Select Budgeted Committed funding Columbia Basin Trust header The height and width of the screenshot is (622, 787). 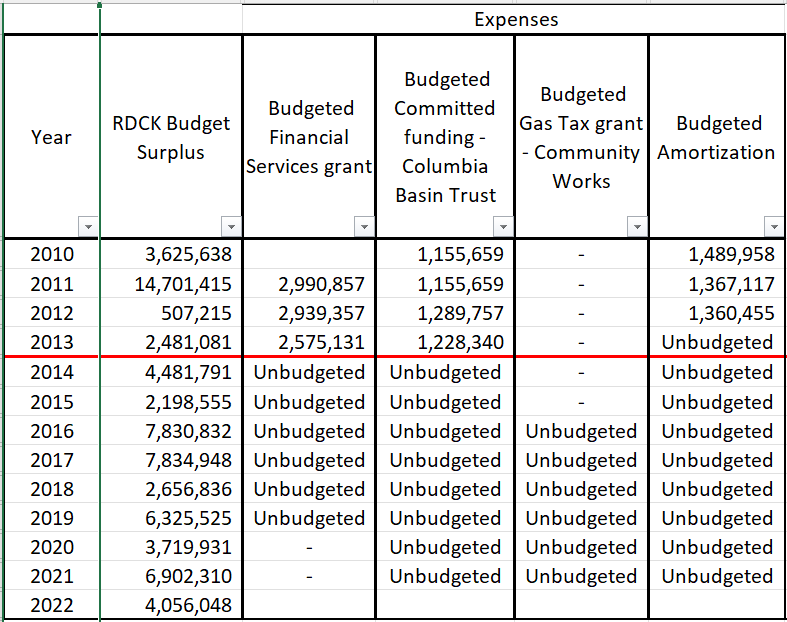[x=445, y=137]
